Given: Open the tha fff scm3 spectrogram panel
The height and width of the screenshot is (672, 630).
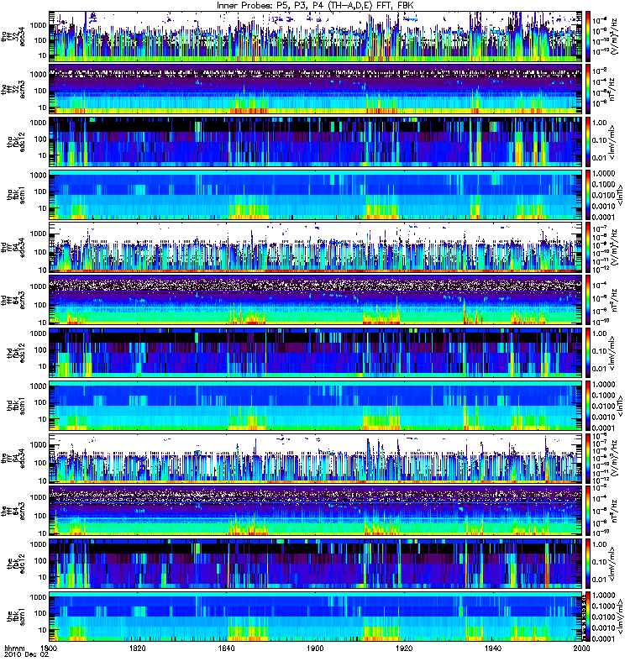Looking at the screenshot, I should [316, 89].
